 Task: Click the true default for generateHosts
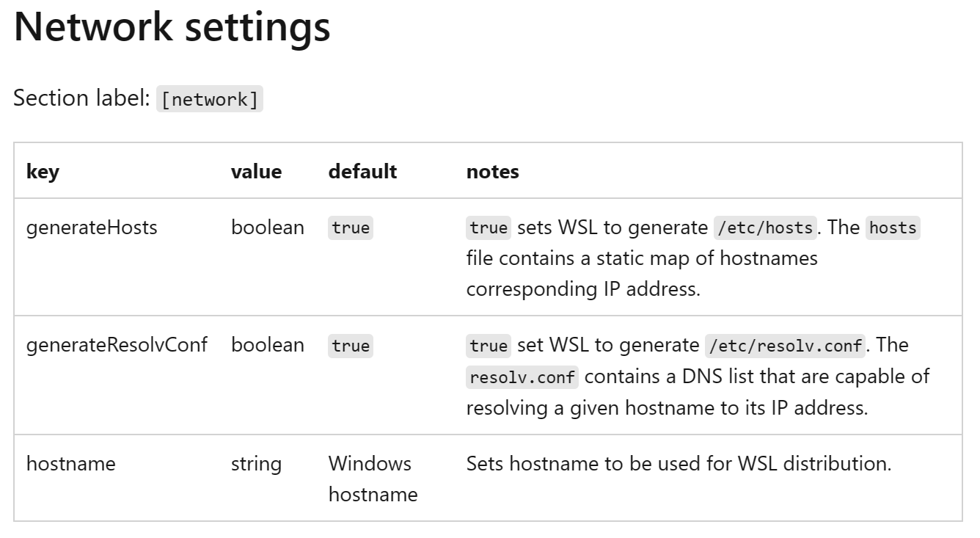[351, 228]
